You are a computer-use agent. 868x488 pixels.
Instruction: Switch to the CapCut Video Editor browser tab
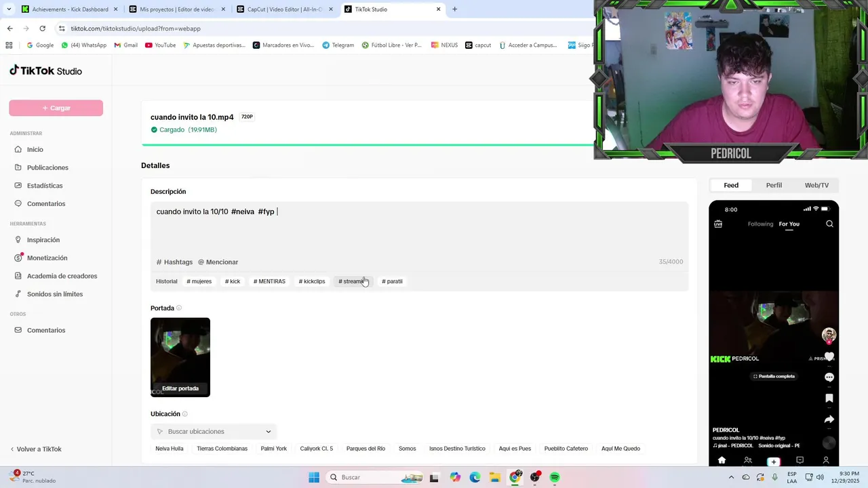[283, 9]
